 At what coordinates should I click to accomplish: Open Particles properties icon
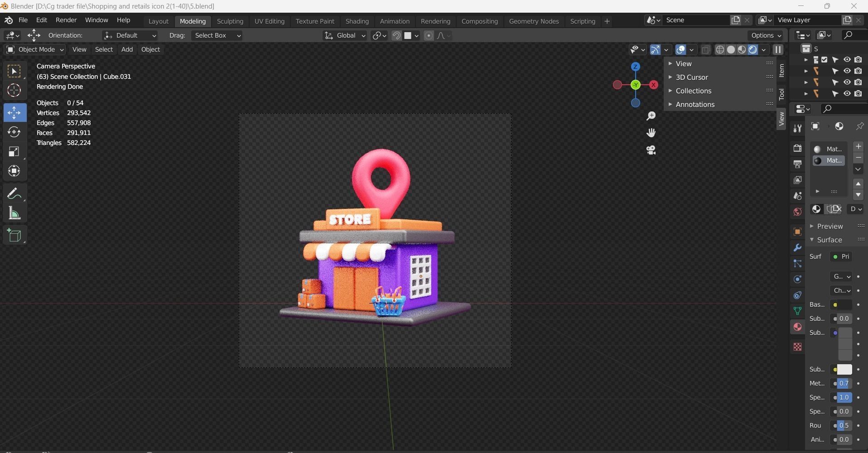[x=797, y=264]
